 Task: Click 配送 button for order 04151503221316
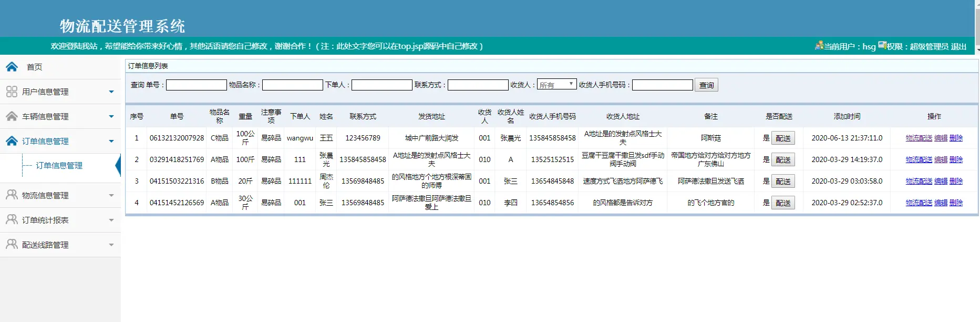783,181
